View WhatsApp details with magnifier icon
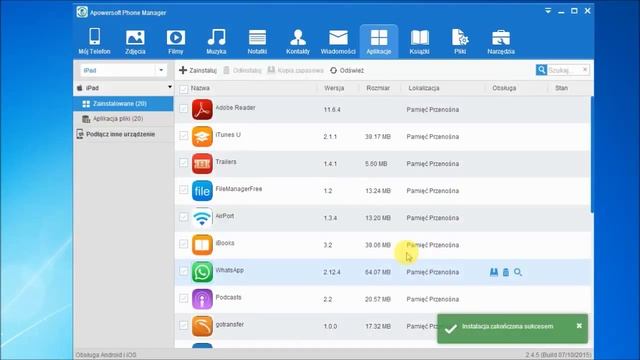The image size is (640, 360). [518, 272]
